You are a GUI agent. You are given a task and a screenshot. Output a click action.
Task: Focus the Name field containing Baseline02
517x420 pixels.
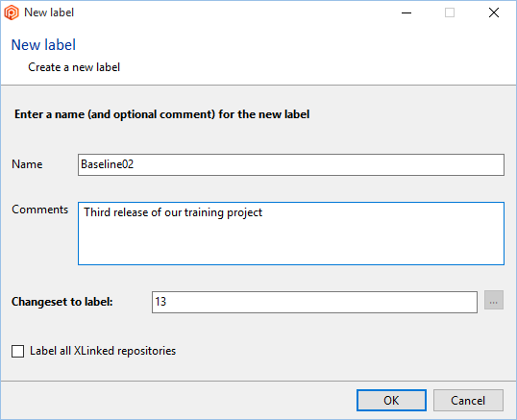pos(291,164)
